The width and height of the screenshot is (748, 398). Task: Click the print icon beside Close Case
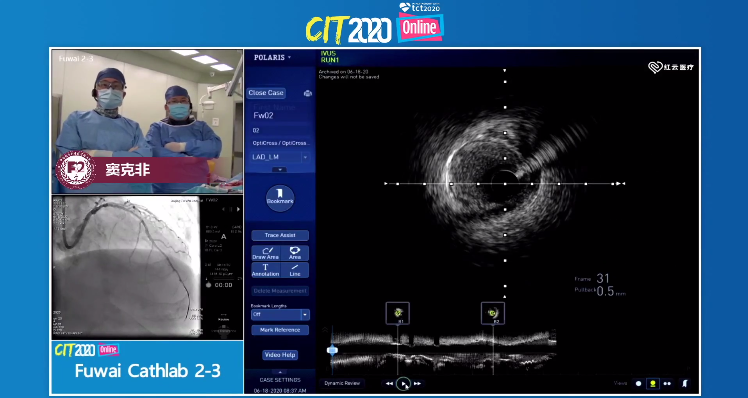308,93
